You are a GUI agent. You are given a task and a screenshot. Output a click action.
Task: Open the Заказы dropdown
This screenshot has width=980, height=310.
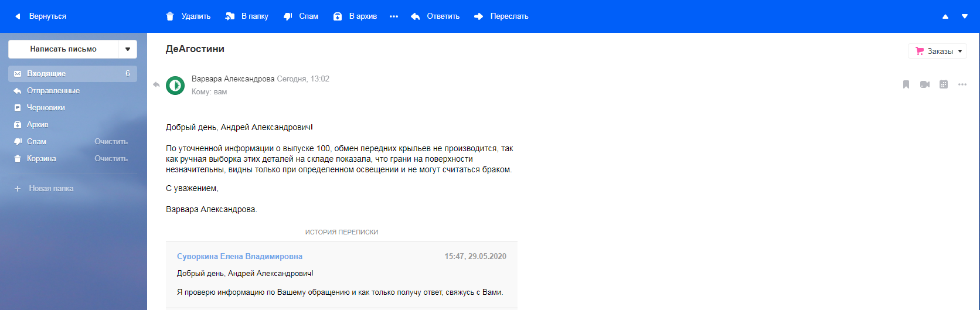937,52
